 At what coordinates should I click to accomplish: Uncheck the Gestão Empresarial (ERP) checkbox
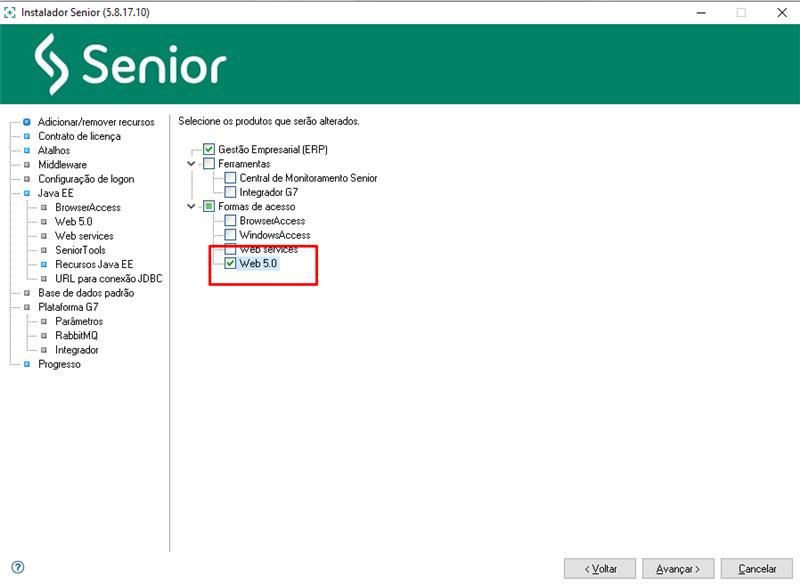tap(209, 149)
